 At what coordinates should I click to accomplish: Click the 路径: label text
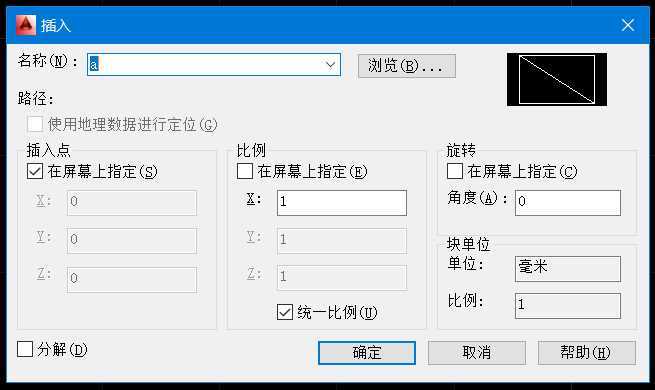tap(36, 99)
